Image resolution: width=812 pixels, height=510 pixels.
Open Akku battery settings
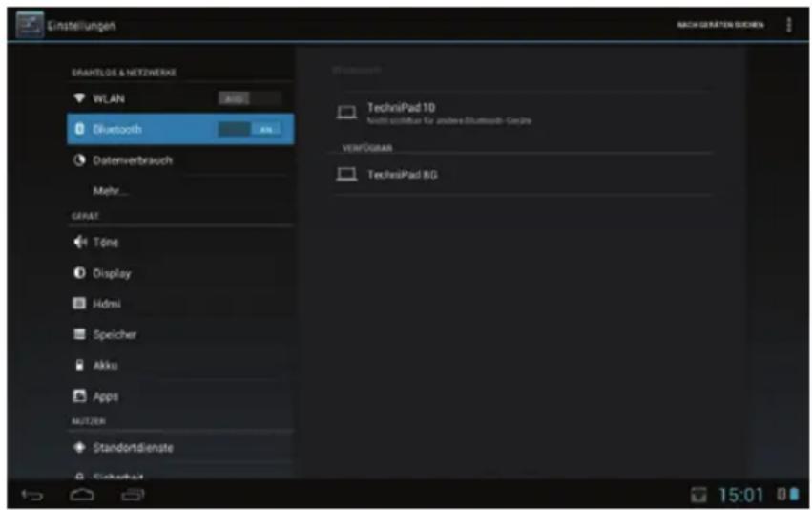coord(180,365)
